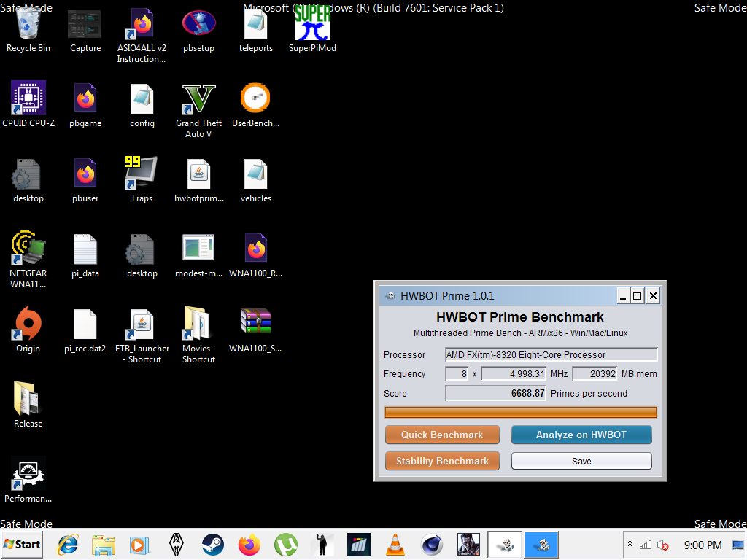
Task: Click Quick Benchmark button
Action: (442, 435)
